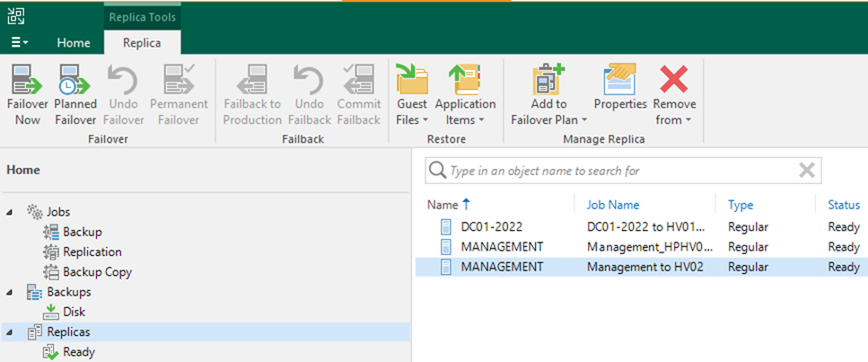Collapse the Jobs tree node
Viewport: 868px width, 362px height.
click(x=11, y=212)
